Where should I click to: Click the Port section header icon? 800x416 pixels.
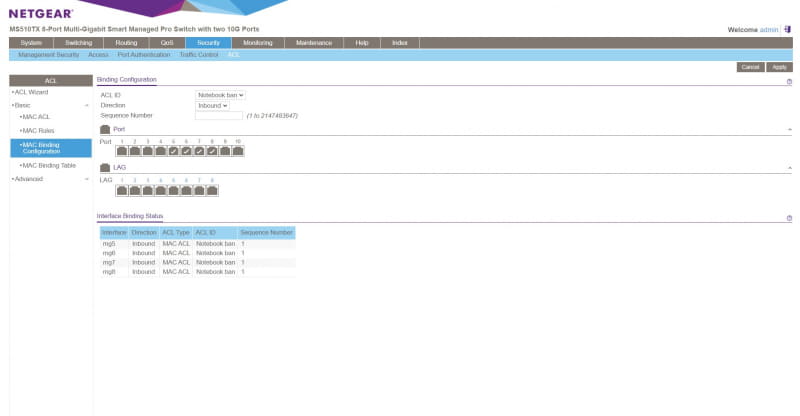click(x=105, y=130)
